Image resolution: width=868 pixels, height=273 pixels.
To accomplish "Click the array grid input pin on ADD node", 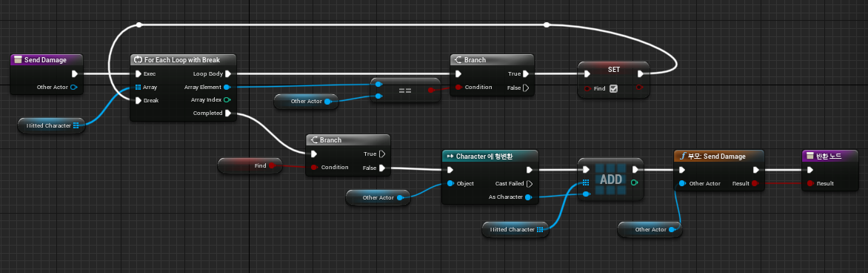I will coord(587,182).
